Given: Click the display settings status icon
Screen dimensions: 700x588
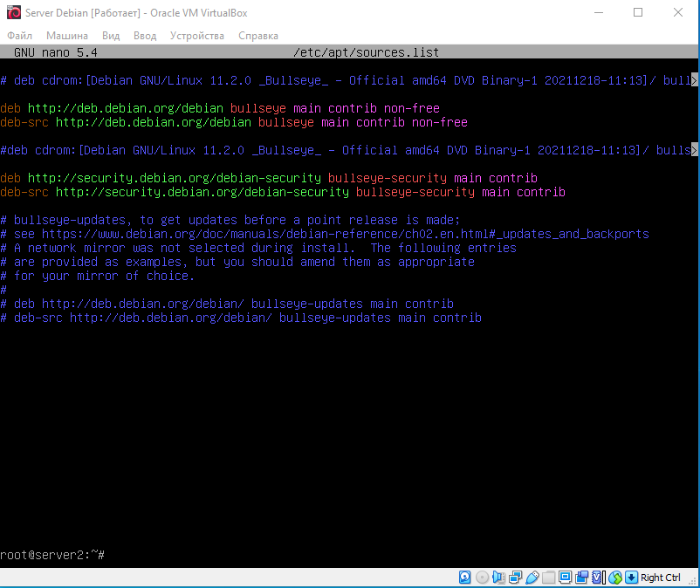Looking at the screenshot, I should 565,578.
